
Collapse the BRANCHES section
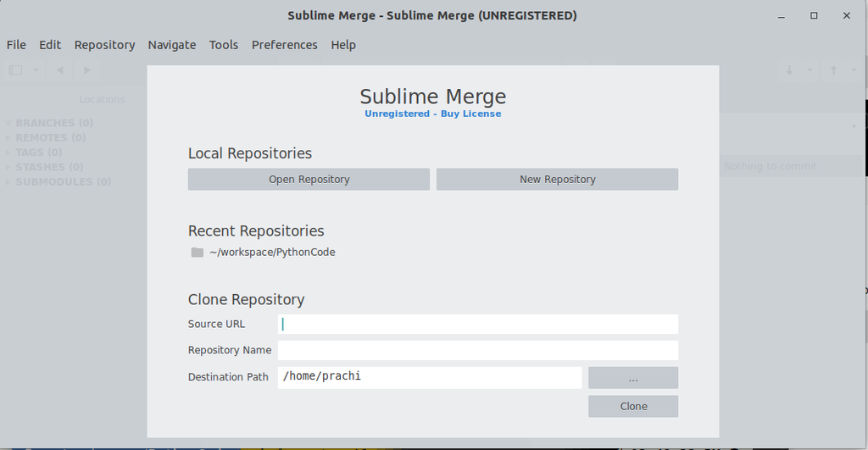click(x=9, y=123)
